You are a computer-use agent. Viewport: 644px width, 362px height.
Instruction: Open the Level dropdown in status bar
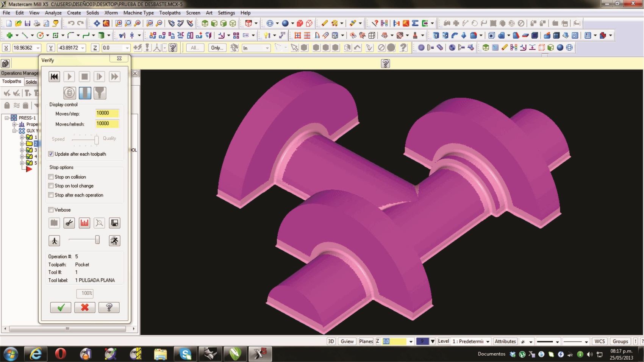(x=488, y=342)
